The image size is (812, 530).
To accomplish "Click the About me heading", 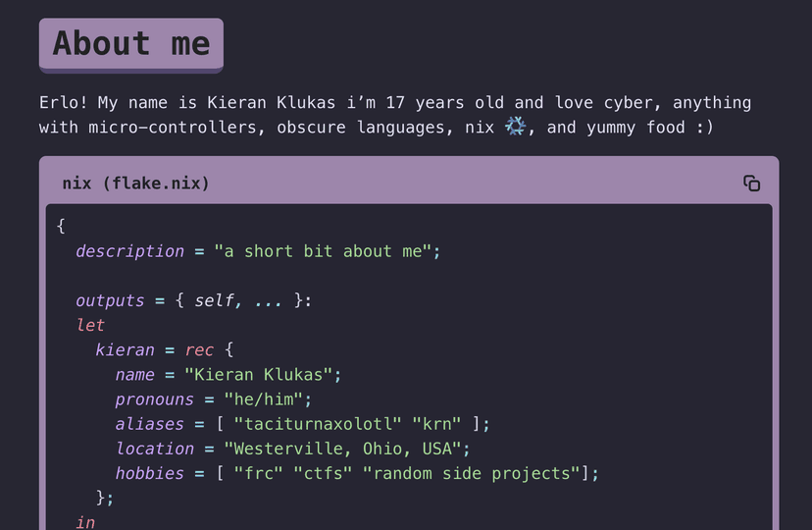I will click(x=131, y=44).
